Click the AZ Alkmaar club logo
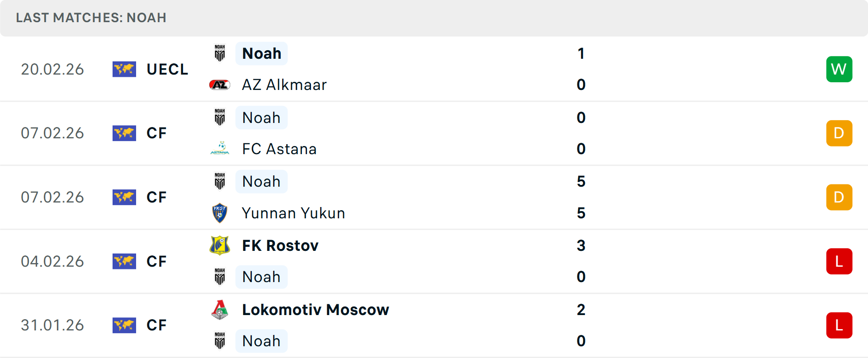Viewport: 868px width, 358px height. [x=220, y=85]
